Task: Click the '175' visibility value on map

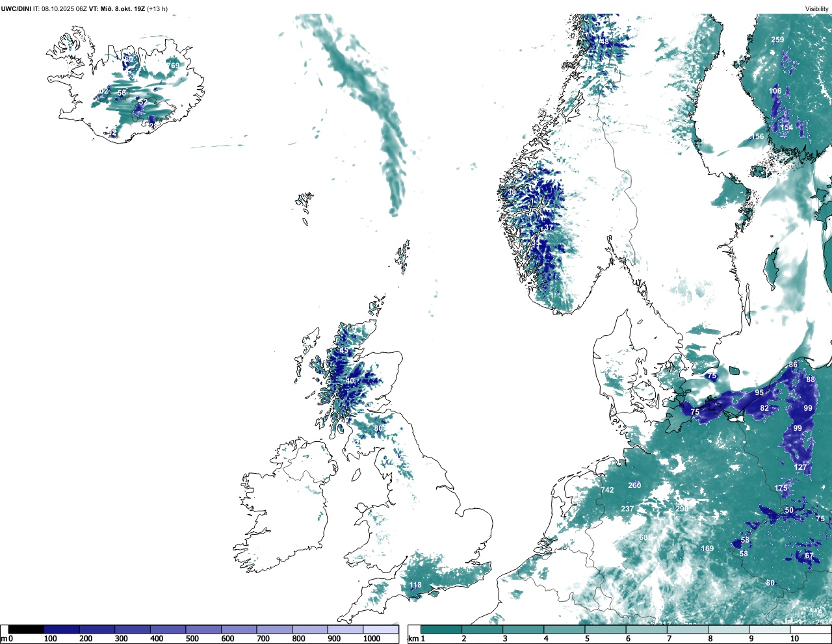Action: (781, 488)
